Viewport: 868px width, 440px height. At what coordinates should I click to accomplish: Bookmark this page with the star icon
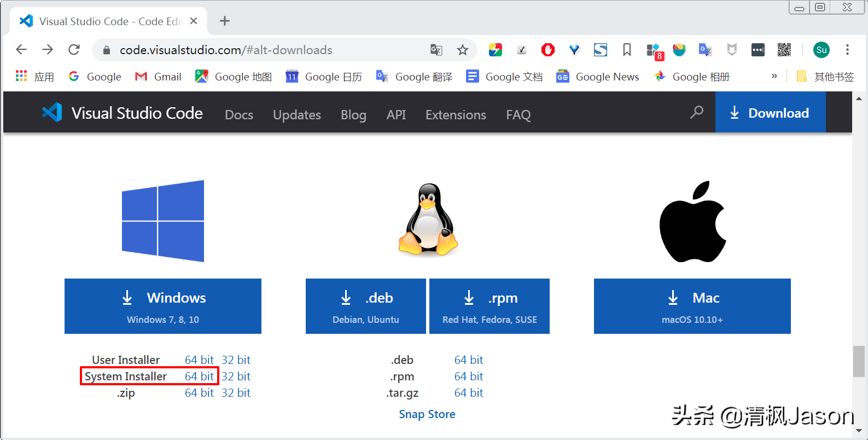point(463,50)
